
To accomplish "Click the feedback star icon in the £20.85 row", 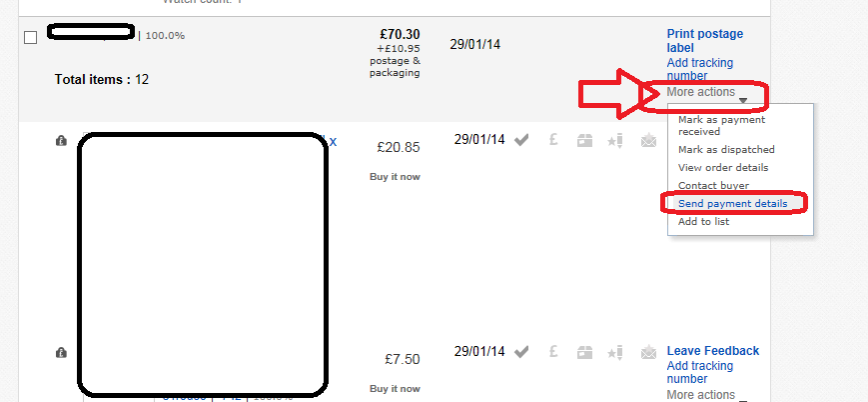I will click(x=615, y=141).
